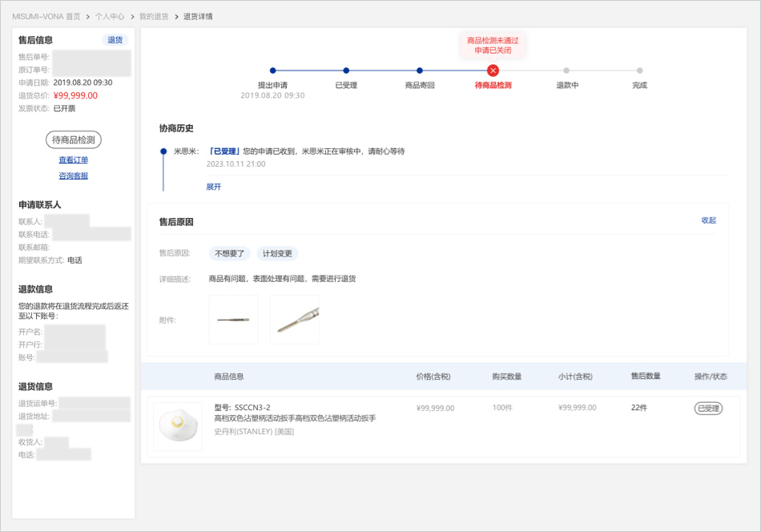Expand negotiation history with 展开
Image resolution: width=761 pixels, height=532 pixels.
[214, 187]
